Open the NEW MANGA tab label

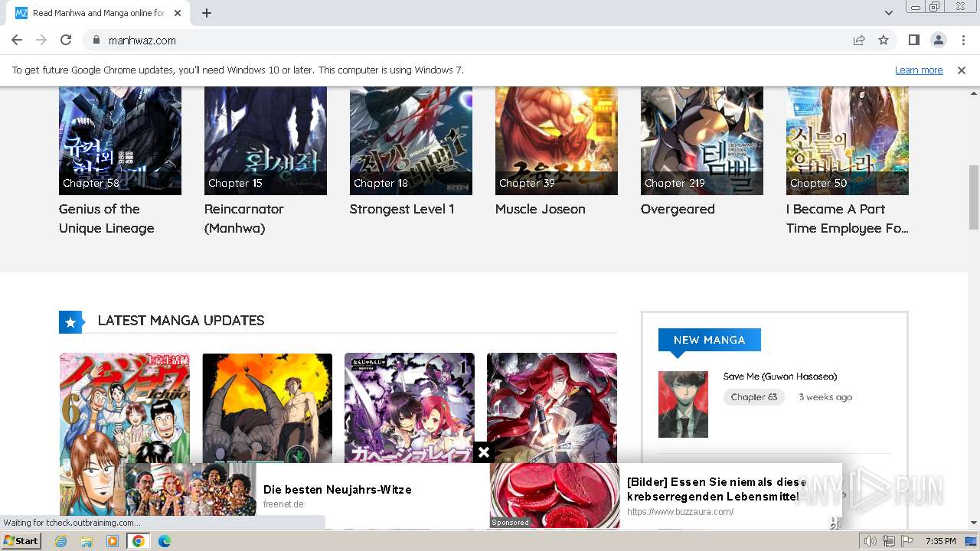tap(710, 340)
